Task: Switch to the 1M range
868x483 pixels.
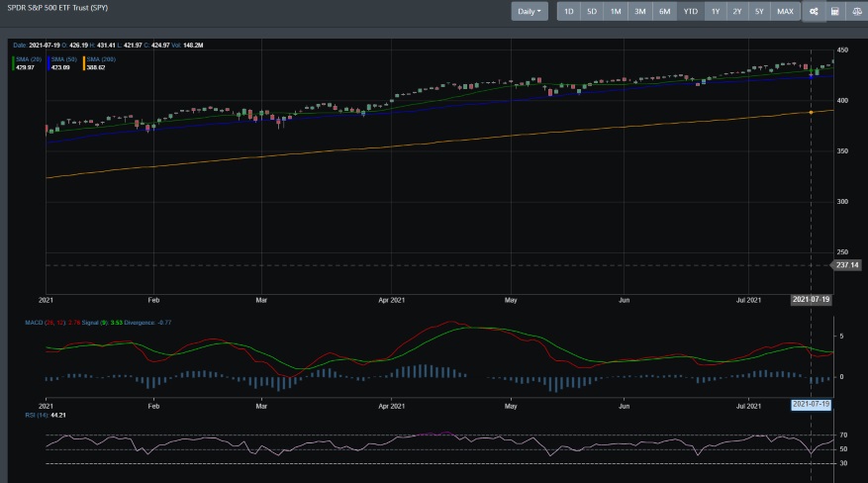Action: (x=616, y=12)
